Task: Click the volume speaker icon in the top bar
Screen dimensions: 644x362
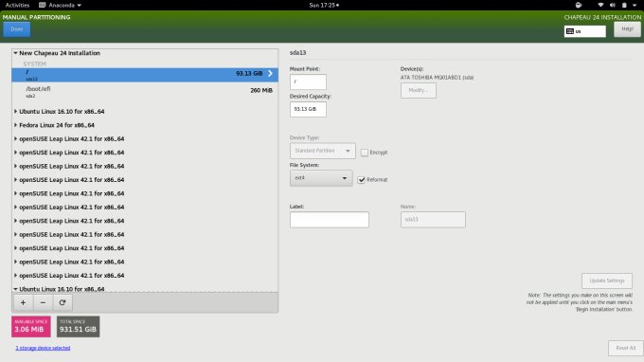Action: 613,5
